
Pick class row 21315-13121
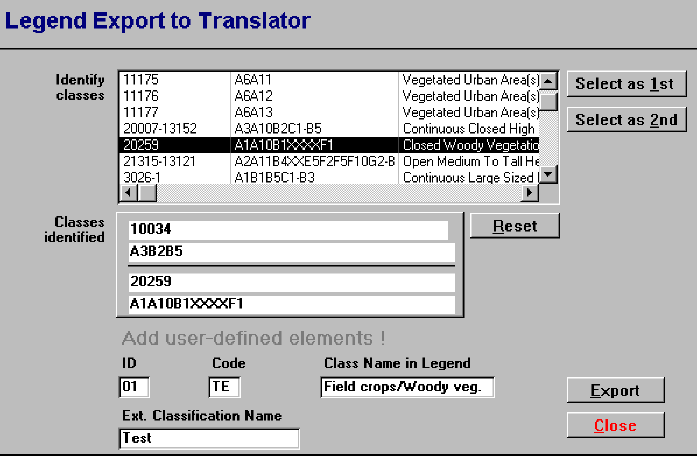[328, 161]
